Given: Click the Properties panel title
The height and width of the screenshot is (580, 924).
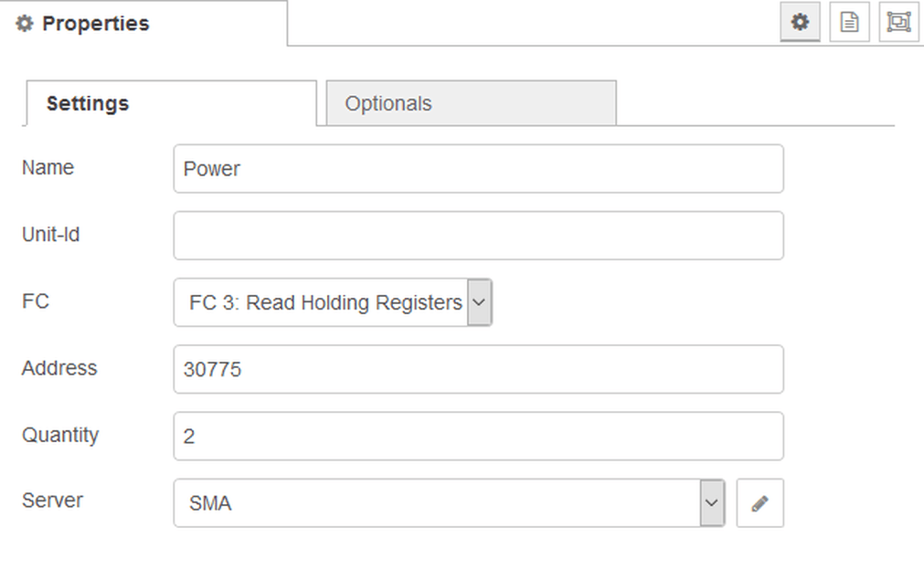Looking at the screenshot, I should pyautogui.click(x=95, y=24).
